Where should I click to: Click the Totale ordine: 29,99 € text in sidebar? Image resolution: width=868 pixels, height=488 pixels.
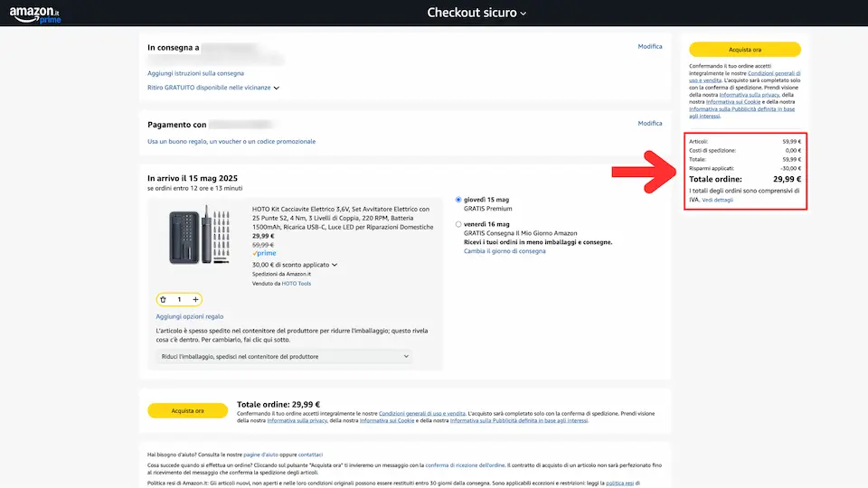pyautogui.click(x=744, y=179)
